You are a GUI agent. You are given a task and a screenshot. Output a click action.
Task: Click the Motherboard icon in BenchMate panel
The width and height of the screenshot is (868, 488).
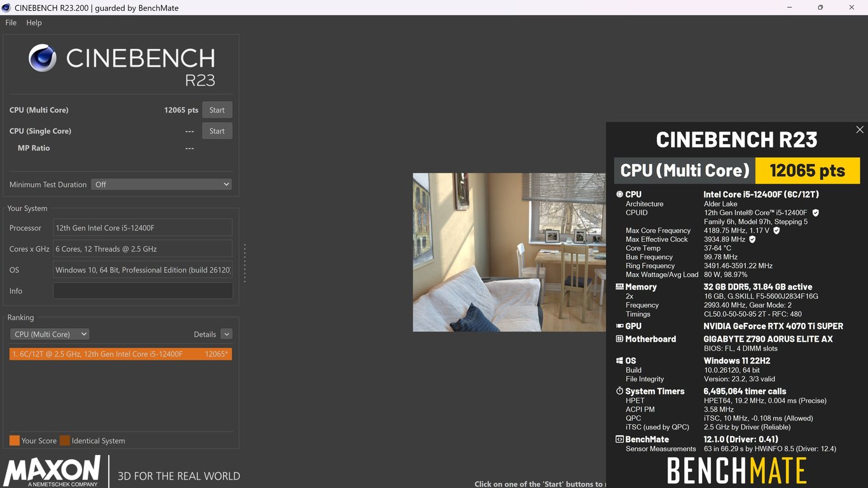pyautogui.click(x=619, y=339)
